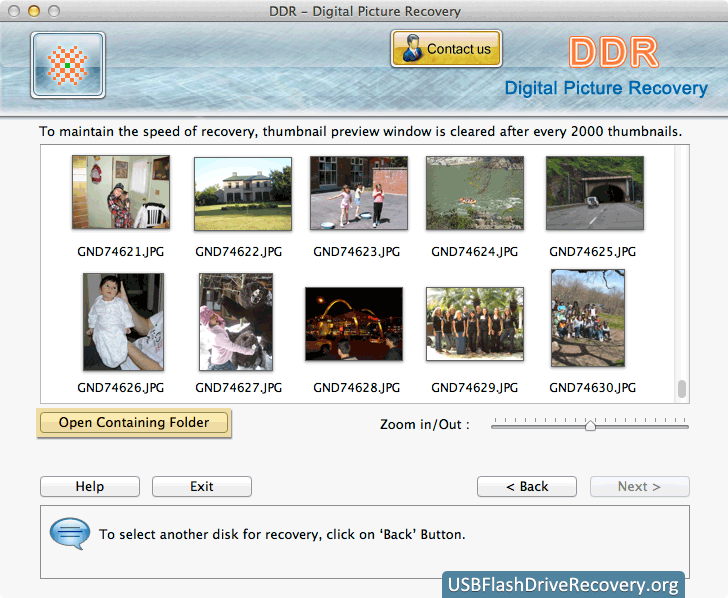Click the DDR orange pixel logo icon
The height and width of the screenshot is (598, 728).
(x=68, y=65)
